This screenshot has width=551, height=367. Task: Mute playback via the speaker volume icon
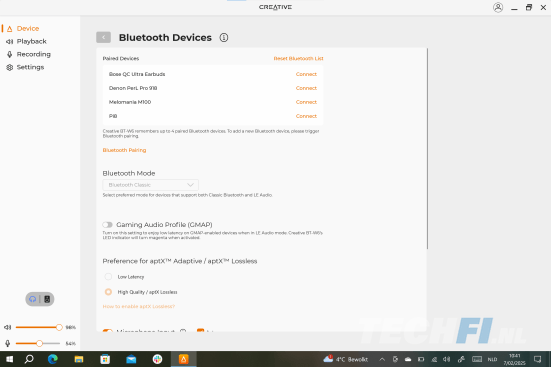[7, 327]
